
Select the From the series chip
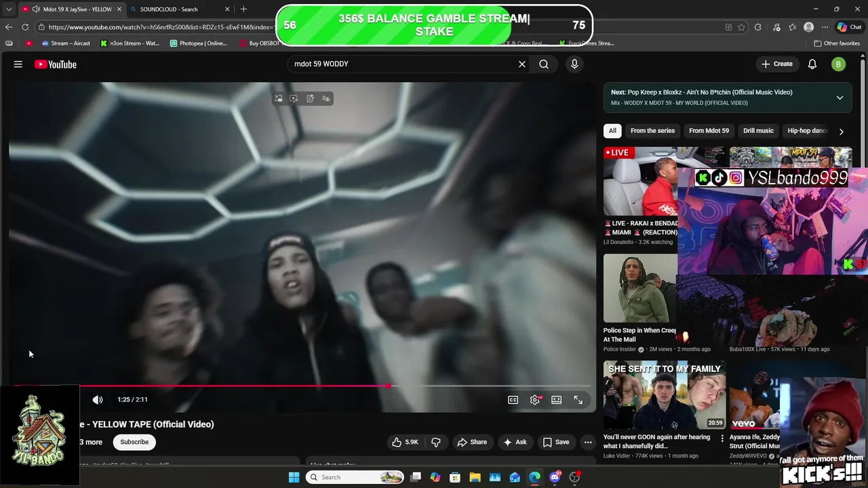[x=652, y=131]
